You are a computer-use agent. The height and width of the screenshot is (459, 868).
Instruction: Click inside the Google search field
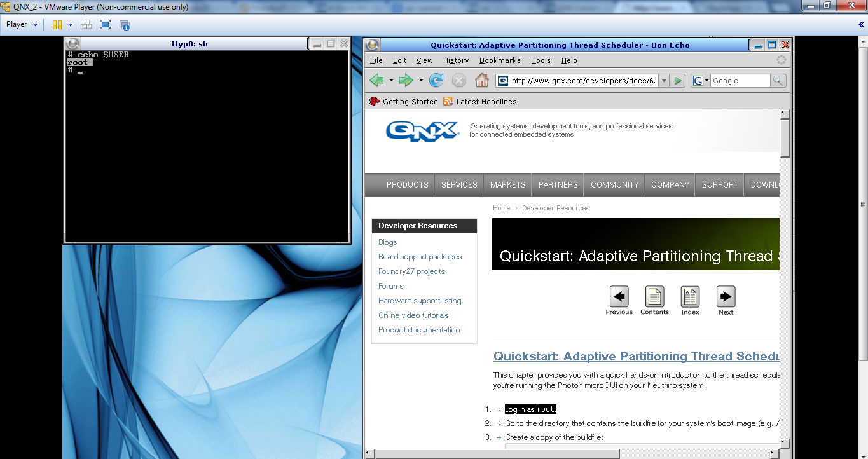(x=740, y=81)
